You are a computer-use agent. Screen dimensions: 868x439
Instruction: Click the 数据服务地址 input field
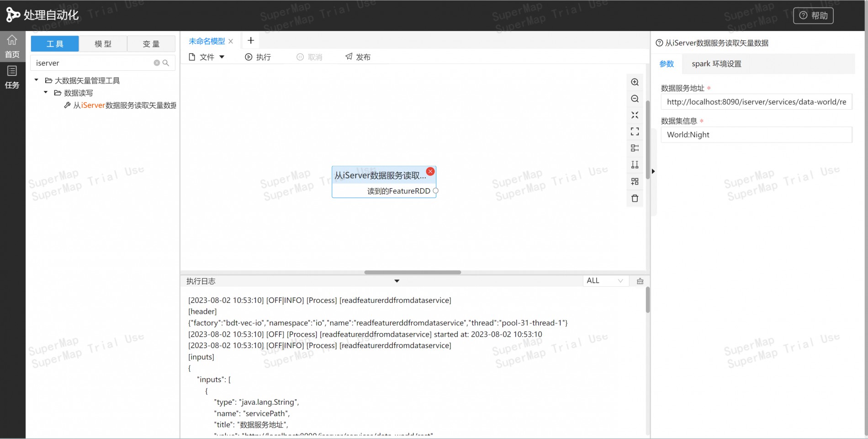coord(756,102)
